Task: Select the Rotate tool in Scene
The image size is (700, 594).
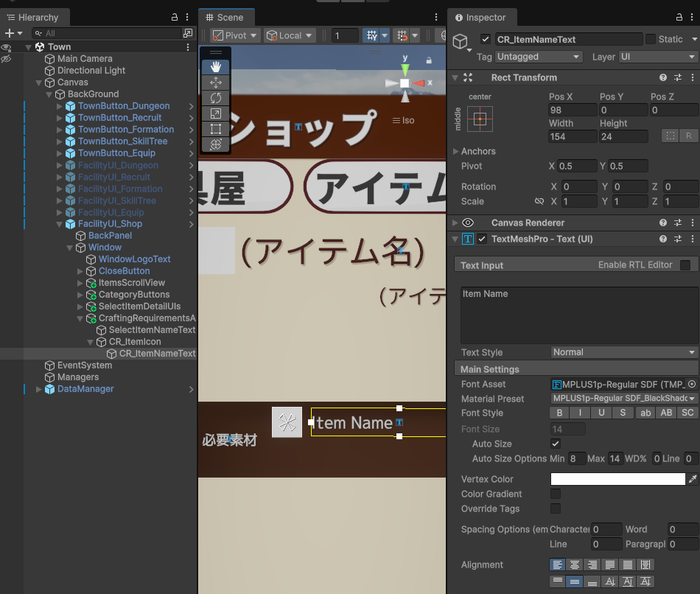Action: click(216, 98)
